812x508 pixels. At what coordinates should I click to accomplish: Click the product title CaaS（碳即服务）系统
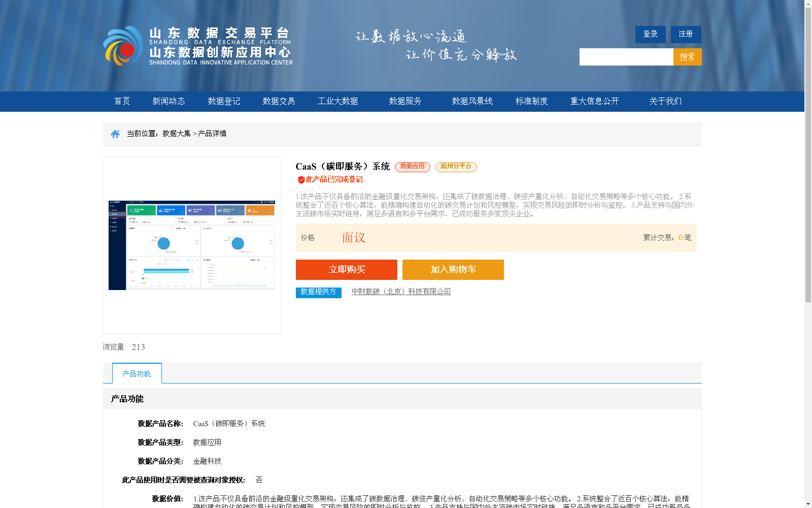click(343, 167)
